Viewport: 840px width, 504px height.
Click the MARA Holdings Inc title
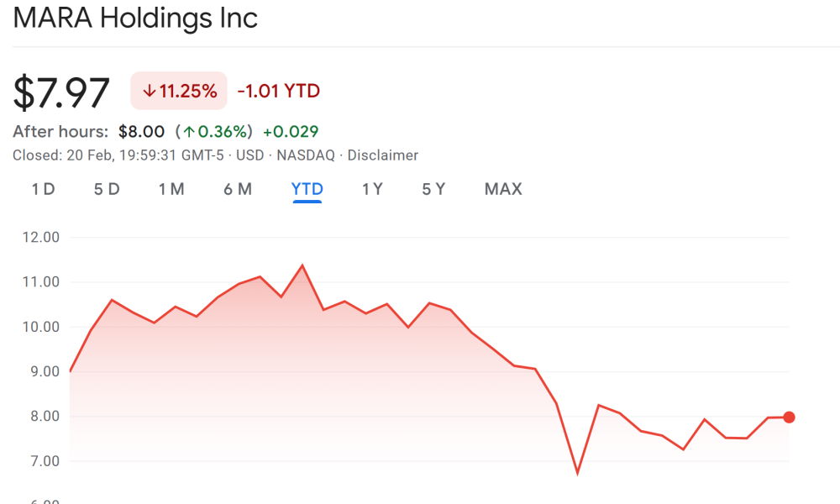[135, 18]
